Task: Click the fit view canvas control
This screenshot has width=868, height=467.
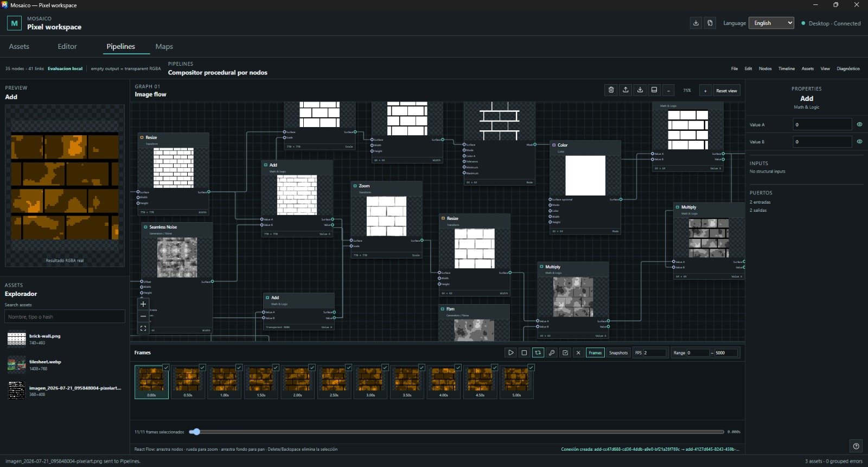Action: [143, 328]
